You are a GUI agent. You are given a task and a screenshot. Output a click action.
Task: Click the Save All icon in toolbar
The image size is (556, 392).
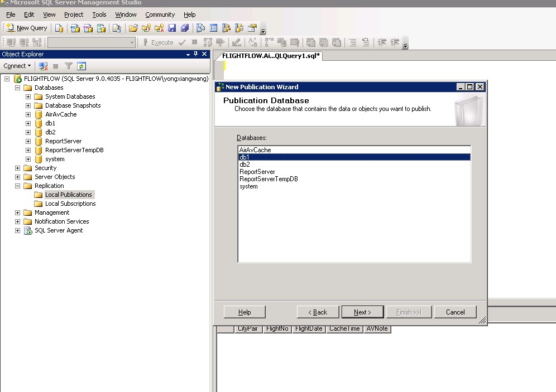[x=184, y=28]
